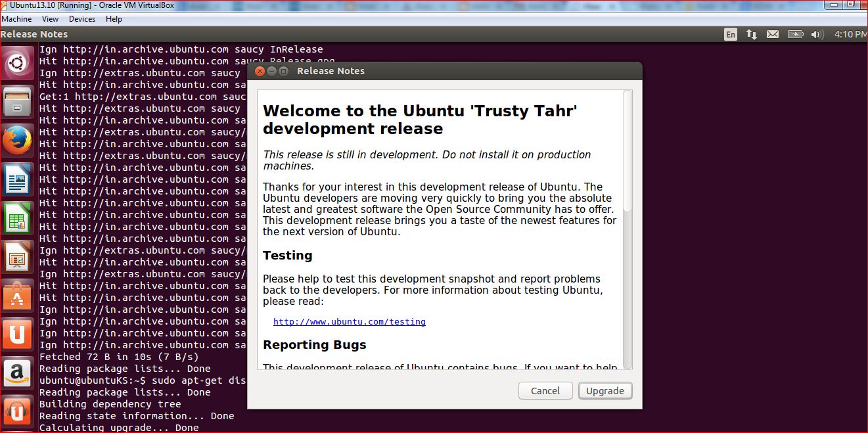Click the Release Notes vertical scrollbar
The width and height of the screenshot is (868, 433).
[x=628, y=230]
